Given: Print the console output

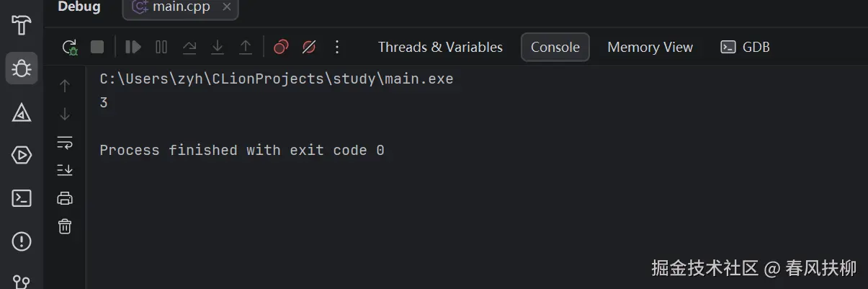Looking at the screenshot, I should pos(65,198).
